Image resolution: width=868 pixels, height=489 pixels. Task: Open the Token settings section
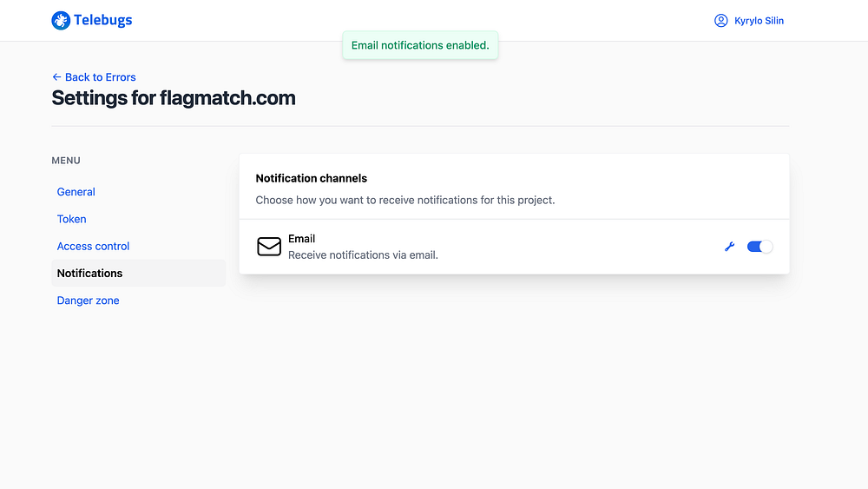72,219
